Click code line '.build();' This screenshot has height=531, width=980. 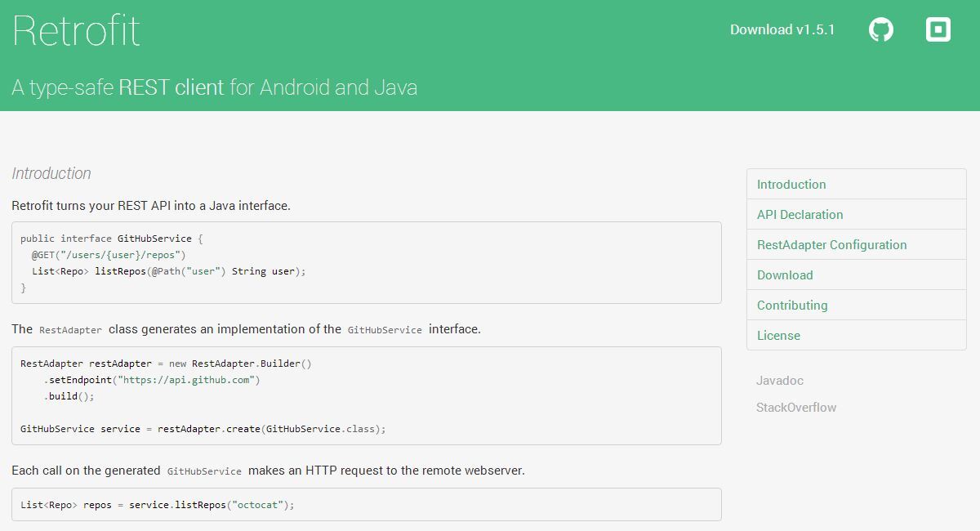click(69, 396)
